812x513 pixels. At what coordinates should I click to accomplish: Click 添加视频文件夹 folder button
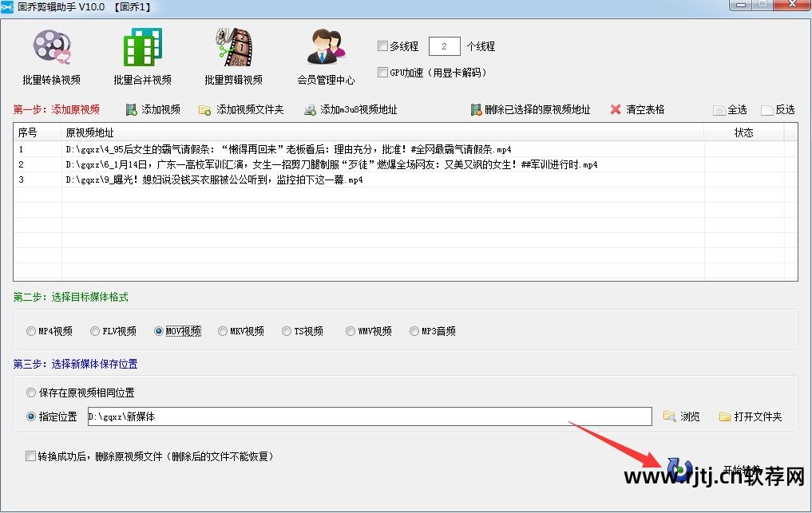(x=241, y=109)
